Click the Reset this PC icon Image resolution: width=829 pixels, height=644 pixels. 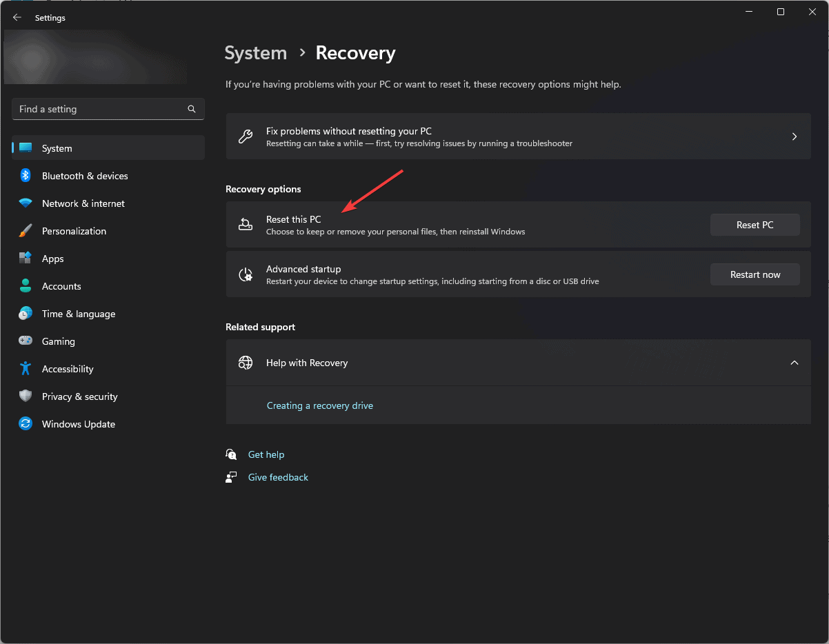246,224
